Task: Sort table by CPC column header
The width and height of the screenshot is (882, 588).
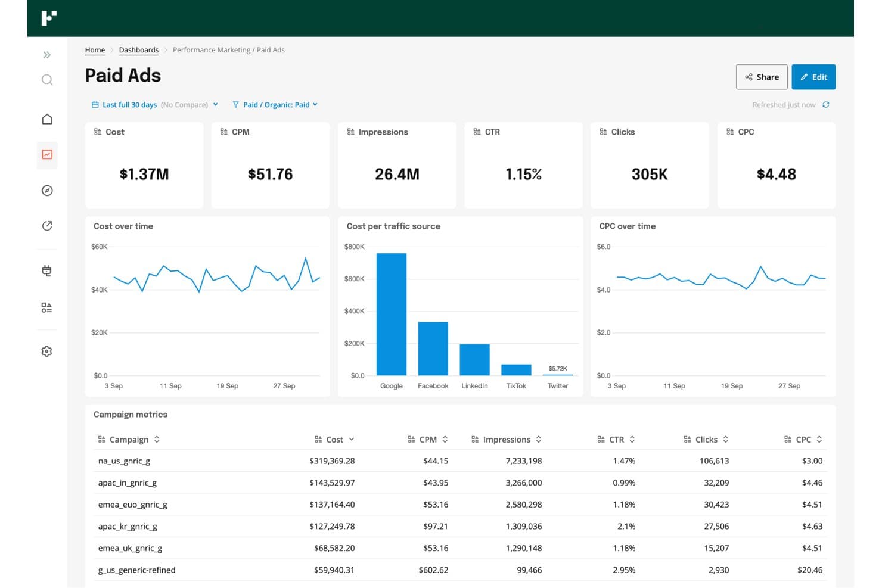Action: coord(803,440)
